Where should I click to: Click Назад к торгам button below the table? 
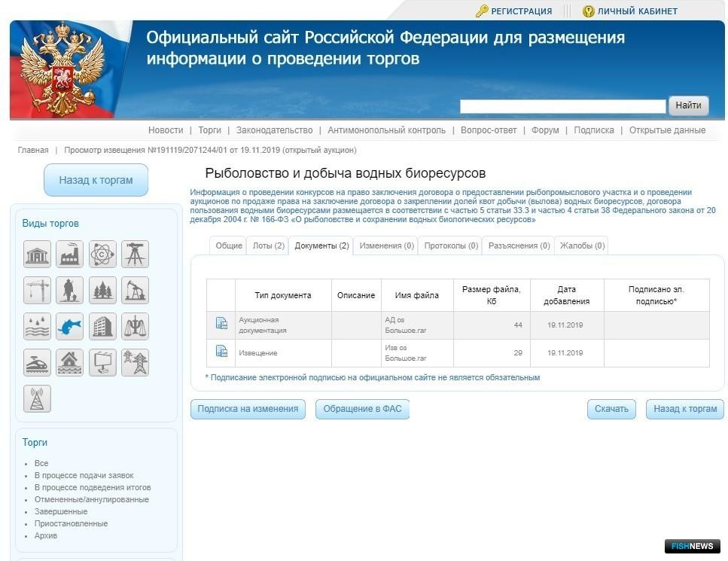point(685,409)
